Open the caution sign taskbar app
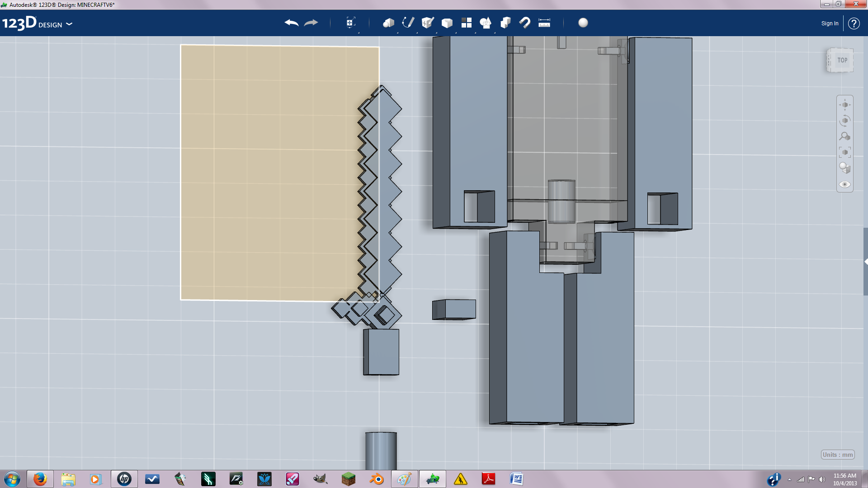 pos(460,479)
